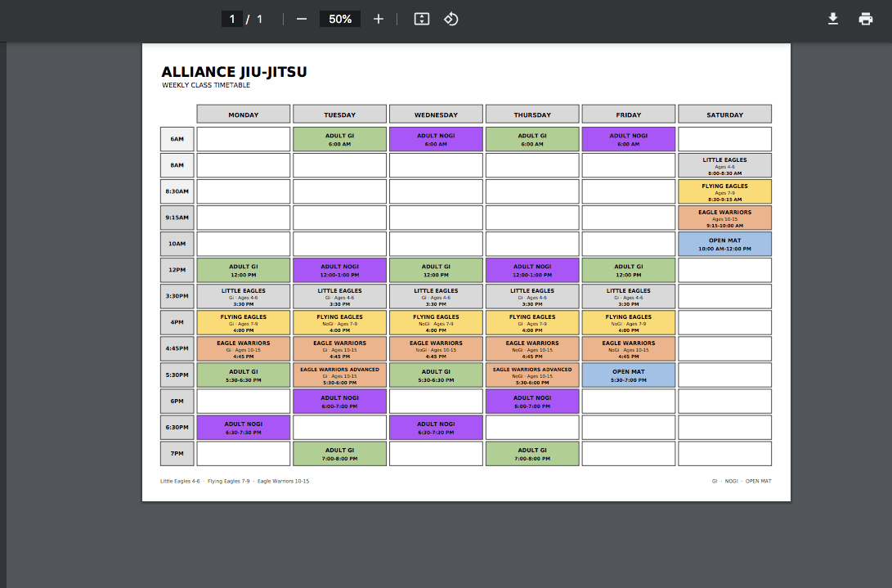
Task: Click the fit to page icon
Action: pos(422,20)
